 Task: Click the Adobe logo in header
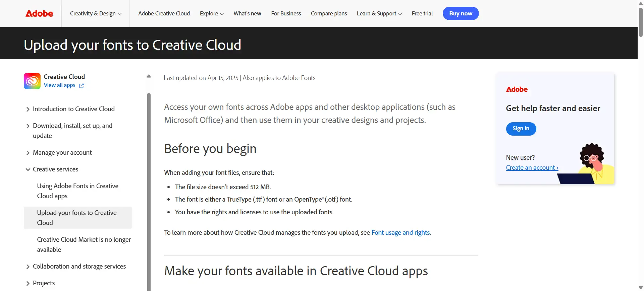pyautogui.click(x=39, y=13)
